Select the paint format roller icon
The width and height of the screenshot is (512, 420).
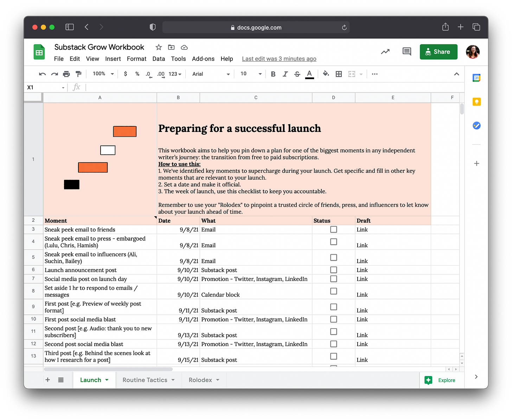(78, 74)
